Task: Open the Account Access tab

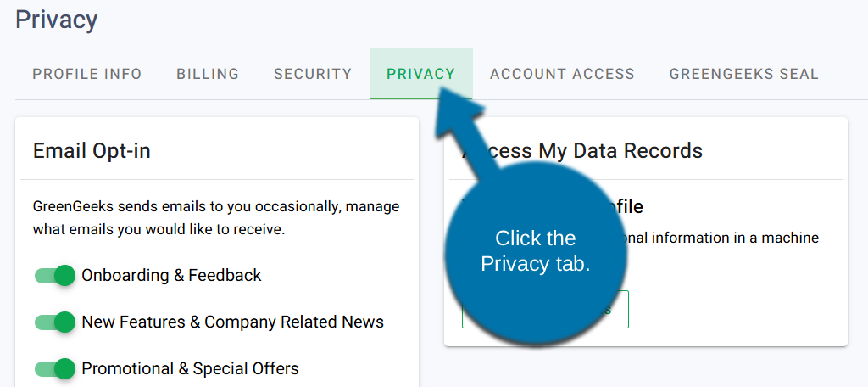Action: (x=562, y=74)
